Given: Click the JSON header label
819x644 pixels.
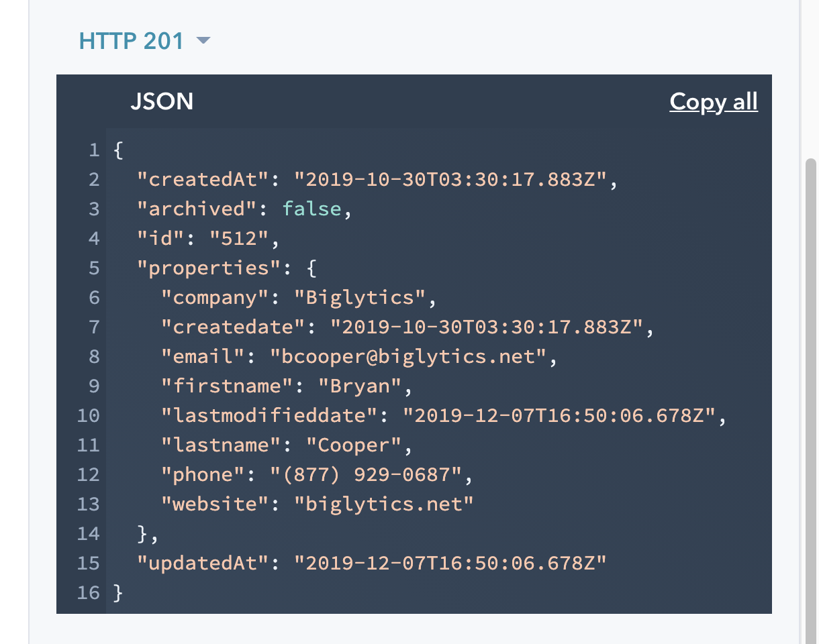Looking at the screenshot, I should pyautogui.click(x=162, y=101).
